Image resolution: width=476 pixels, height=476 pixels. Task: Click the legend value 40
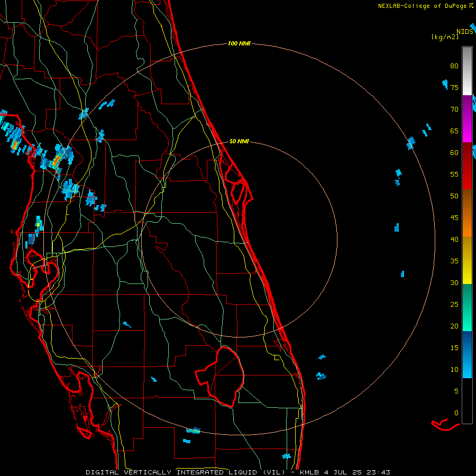[454, 239]
